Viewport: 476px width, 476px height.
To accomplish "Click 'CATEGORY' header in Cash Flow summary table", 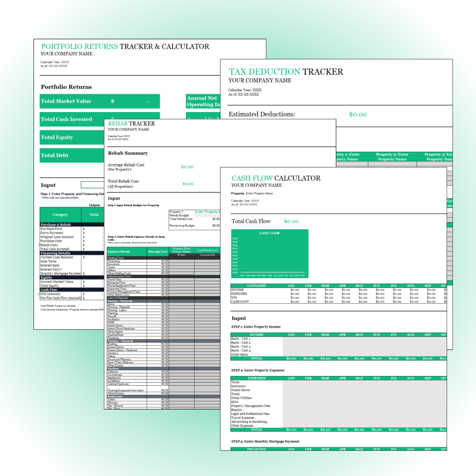I will coord(257,286).
